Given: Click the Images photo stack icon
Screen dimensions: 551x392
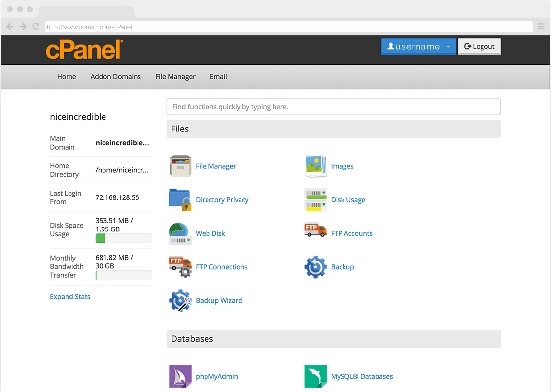Looking at the screenshot, I should [x=315, y=166].
